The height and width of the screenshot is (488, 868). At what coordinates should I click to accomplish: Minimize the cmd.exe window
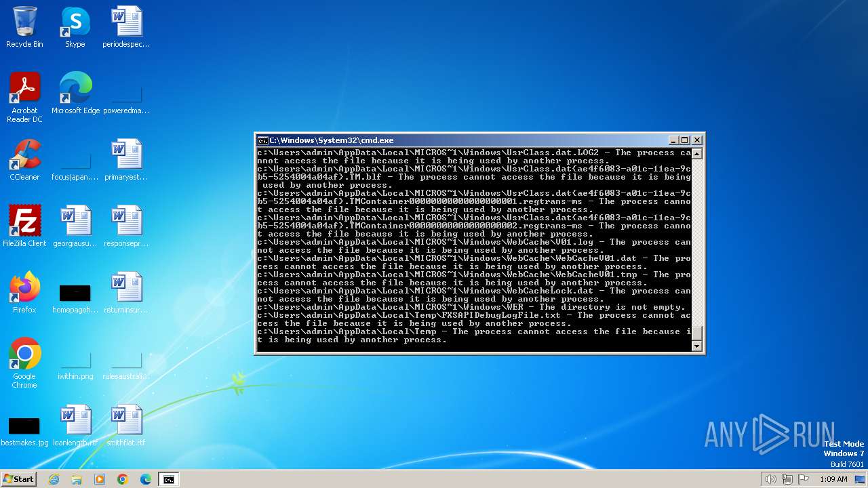tap(673, 140)
